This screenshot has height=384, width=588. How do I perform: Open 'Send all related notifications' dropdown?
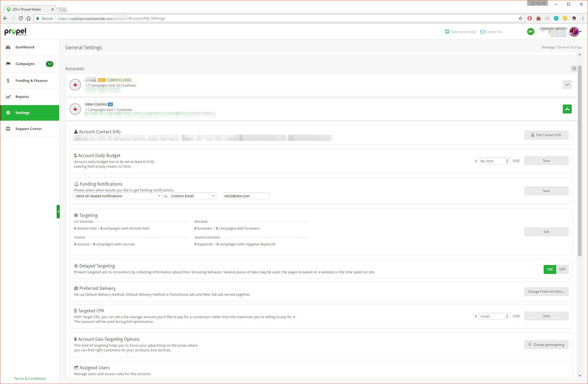118,196
